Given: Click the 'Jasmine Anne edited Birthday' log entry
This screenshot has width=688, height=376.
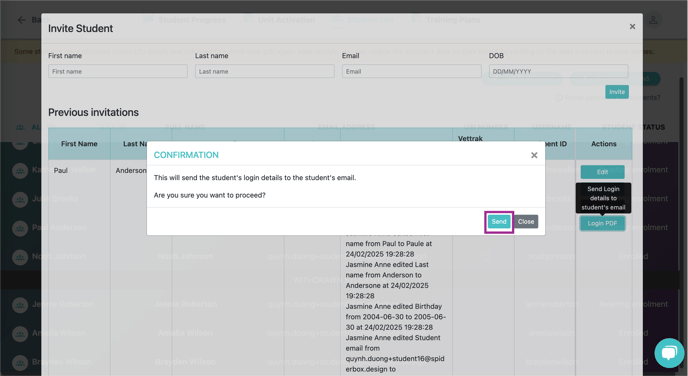Looking at the screenshot, I should (x=395, y=317).
